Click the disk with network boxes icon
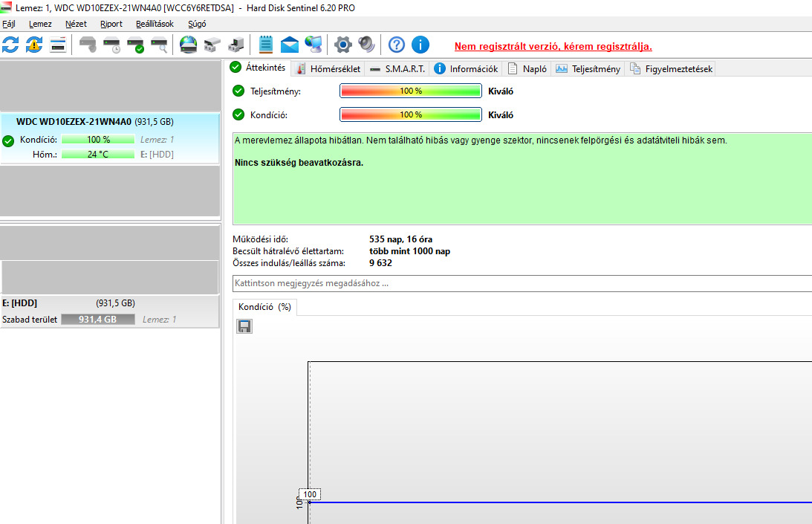Image resolution: width=812 pixels, height=524 pixels. click(212, 45)
